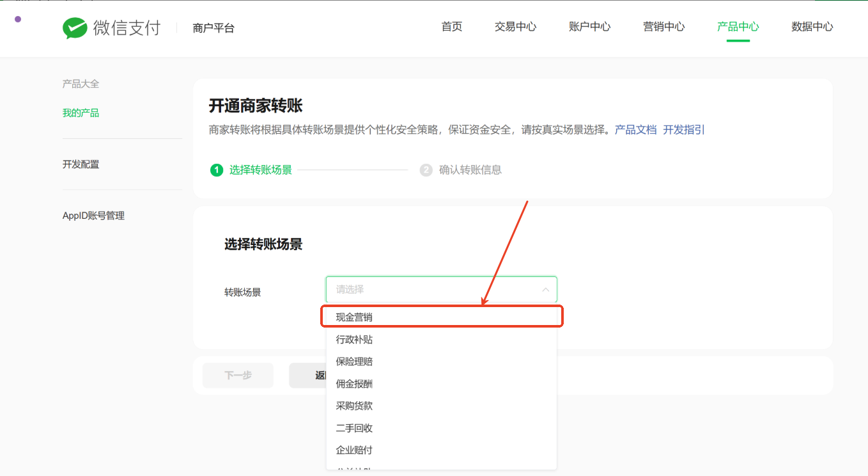Image resolution: width=868 pixels, height=476 pixels.
Task: Open 账户中心 navigation tab
Action: (x=589, y=27)
